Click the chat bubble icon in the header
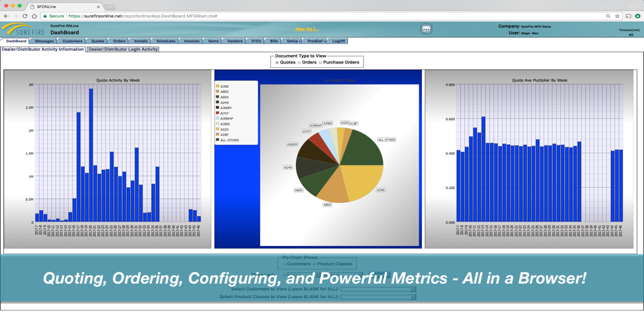 (427, 29)
